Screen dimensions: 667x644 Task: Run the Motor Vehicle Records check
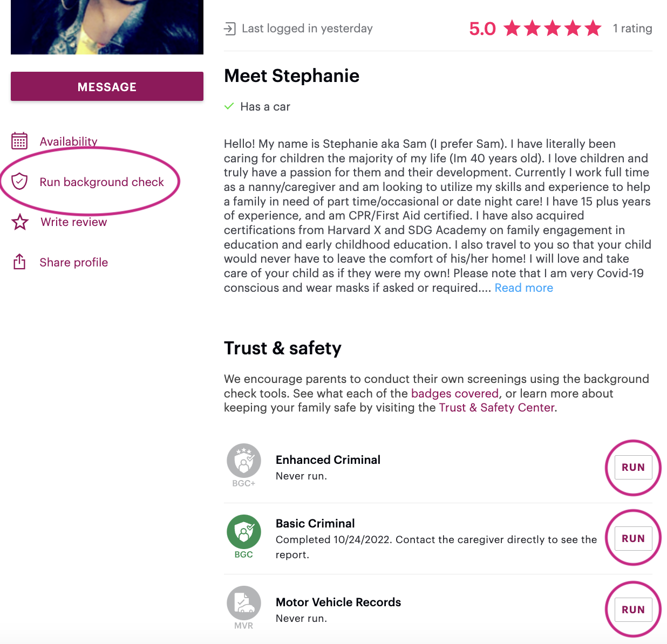633,609
